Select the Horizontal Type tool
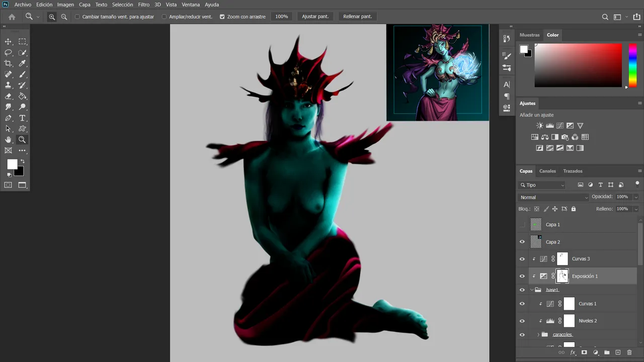Viewport: 644px width, 362px height. click(22, 118)
